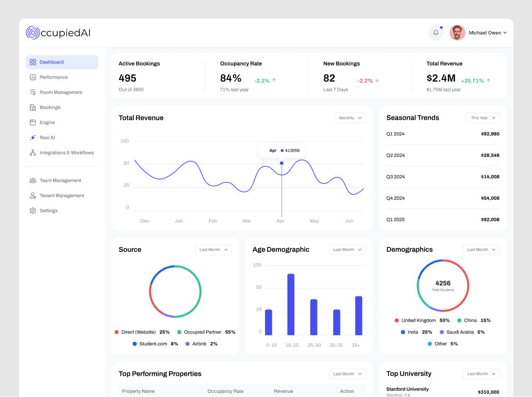
Task: Click the red Direct (Website) legend dot
Action: (x=117, y=332)
